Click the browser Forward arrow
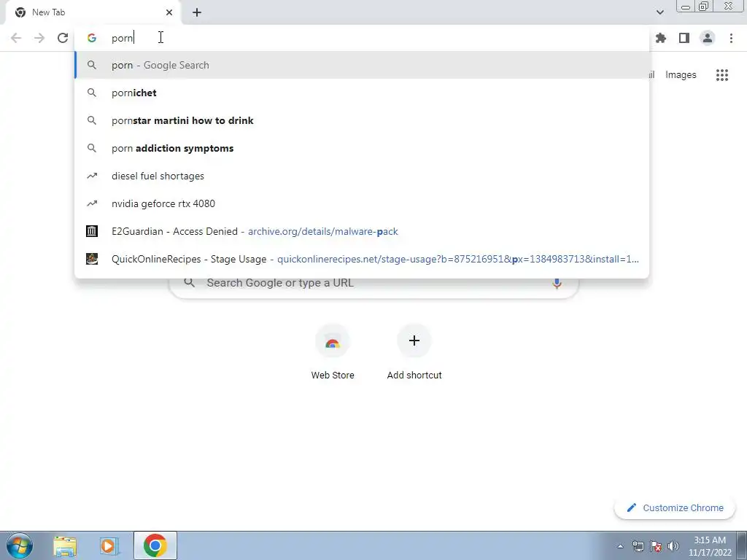 coord(39,38)
